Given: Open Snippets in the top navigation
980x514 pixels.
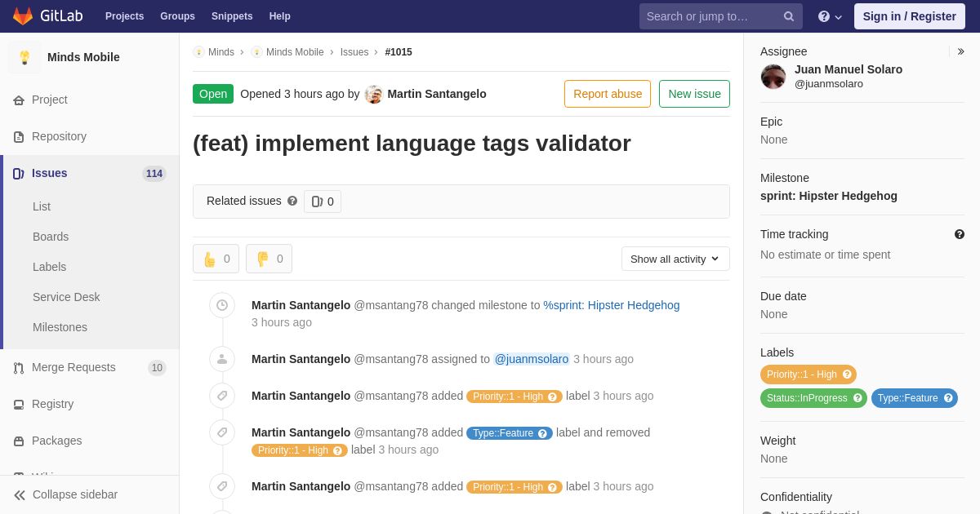Looking at the screenshot, I should point(232,16).
